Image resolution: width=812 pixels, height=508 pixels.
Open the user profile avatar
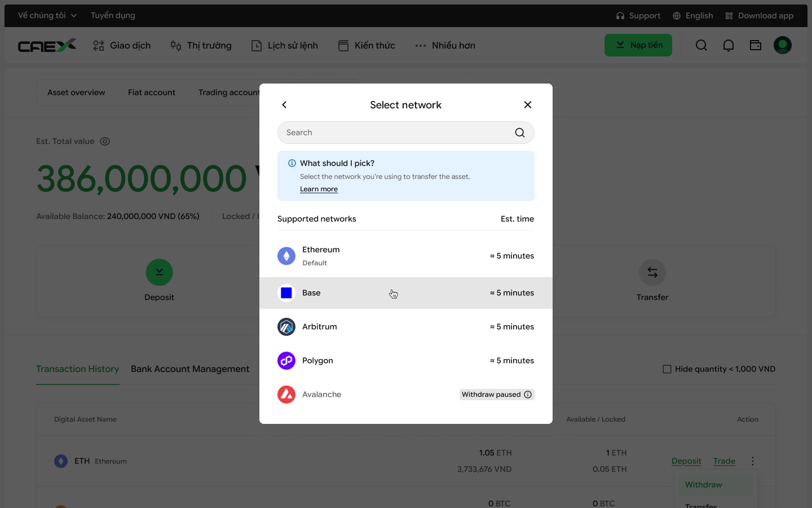(783, 45)
